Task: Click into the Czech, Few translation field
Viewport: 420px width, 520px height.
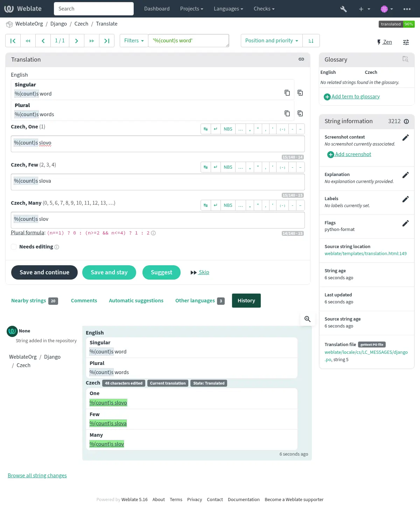Action: click(157, 181)
